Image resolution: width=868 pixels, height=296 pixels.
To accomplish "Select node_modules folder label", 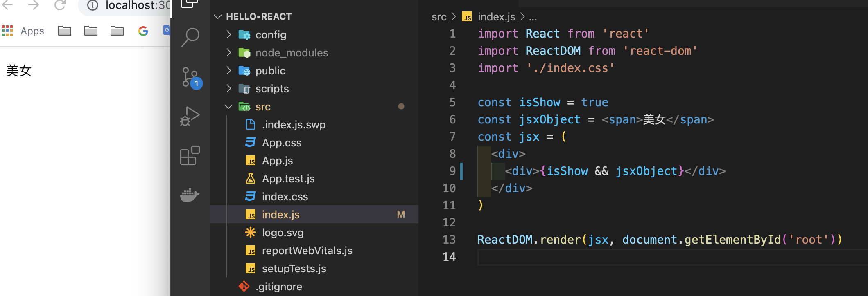I will point(292,53).
